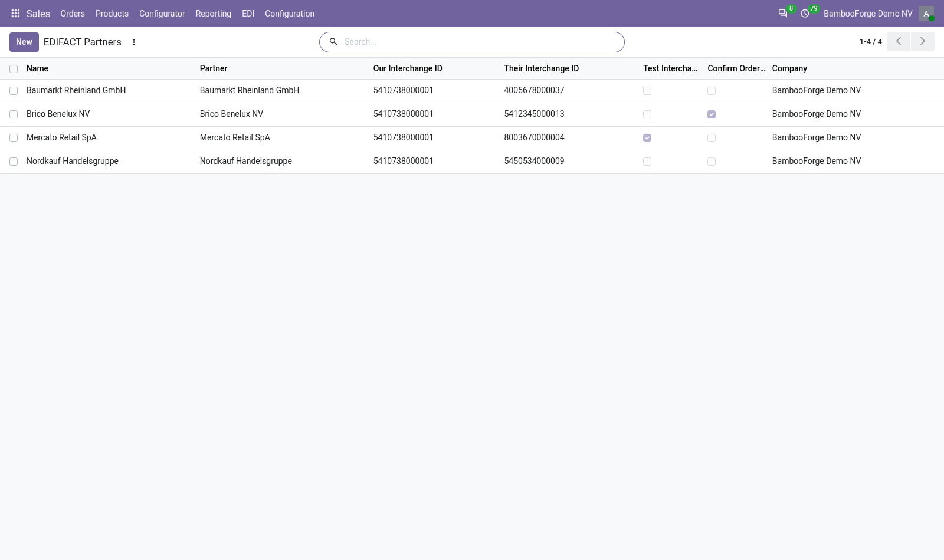Go to the previous page arrow
The height and width of the screenshot is (560, 944).
pyautogui.click(x=899, y=42)
